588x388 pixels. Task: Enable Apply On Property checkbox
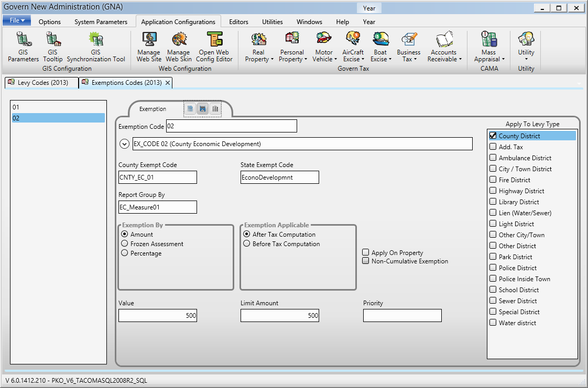[366, 252]
